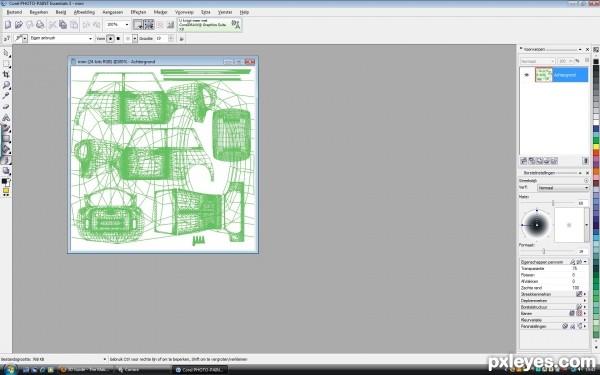Open the brush type picker dropdown arrow

pos(25,39)
